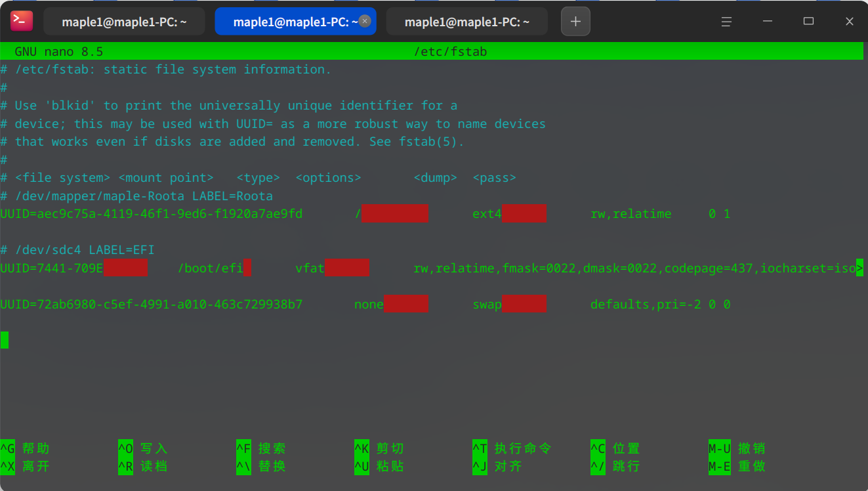Image resolution: width=868 pixels, height=491 pixels.
Task: Click the '# /dev/mapper/maple-Roota LABEL=Roota' comment
Action: (136, 196)
